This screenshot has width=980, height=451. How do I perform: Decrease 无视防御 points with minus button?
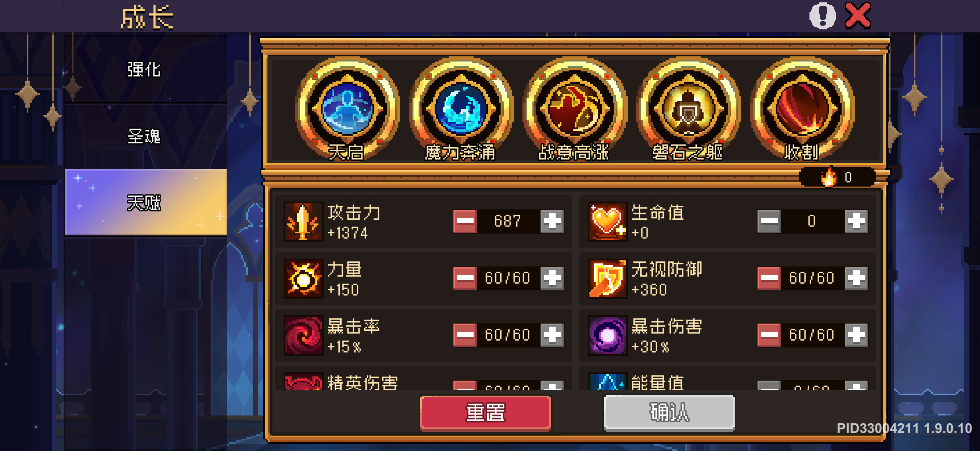pyautogui.click(x=769, y=278)
